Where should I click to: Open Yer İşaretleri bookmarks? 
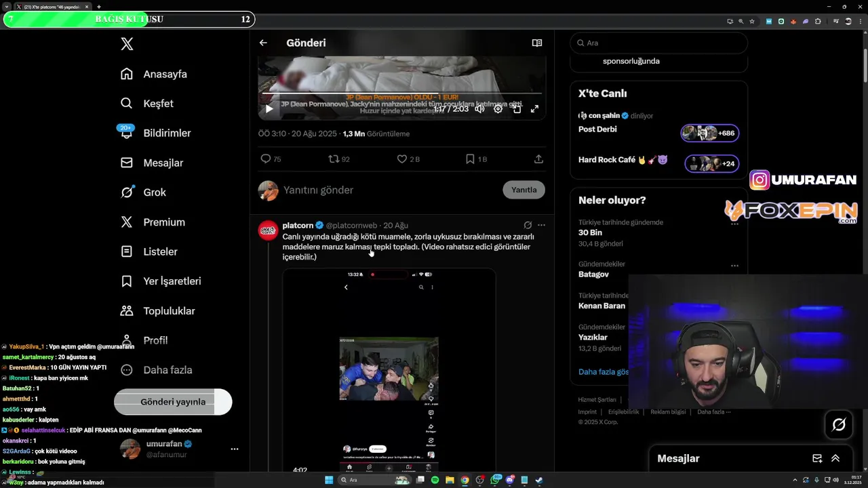tap(160, 281)
